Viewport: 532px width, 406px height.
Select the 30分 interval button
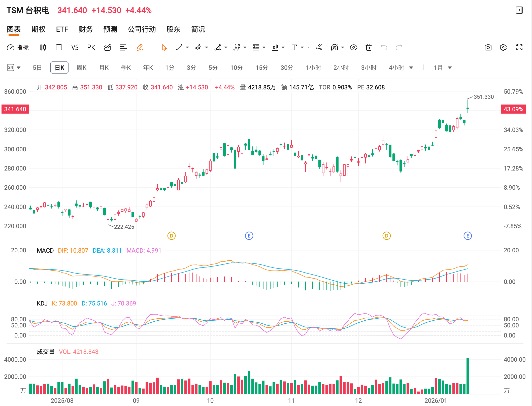287,67
